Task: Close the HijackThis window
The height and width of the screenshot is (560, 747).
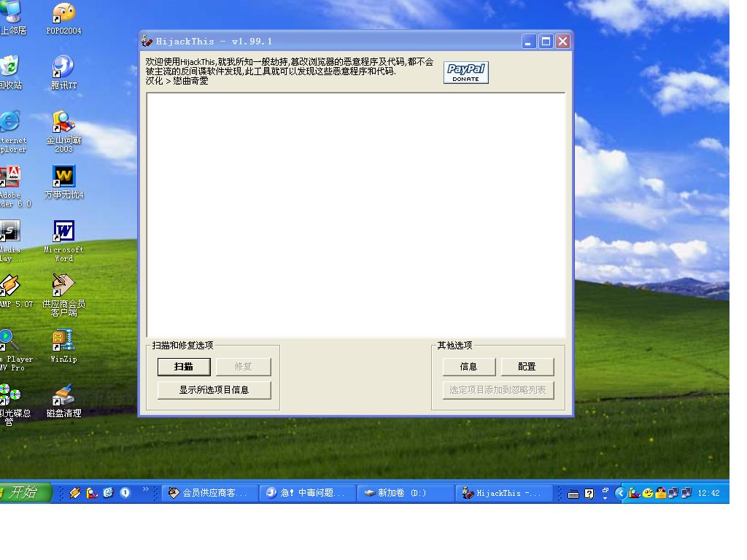Action: point(562,42)
